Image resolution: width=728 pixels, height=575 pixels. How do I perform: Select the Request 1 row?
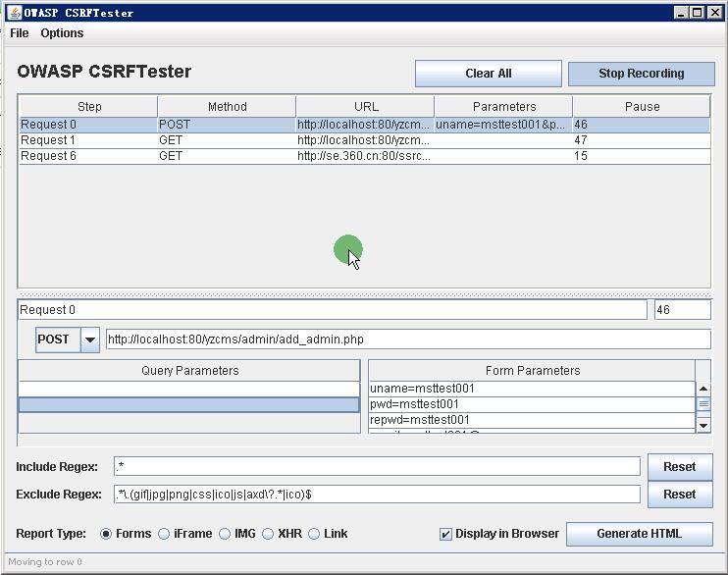point(364,140)
